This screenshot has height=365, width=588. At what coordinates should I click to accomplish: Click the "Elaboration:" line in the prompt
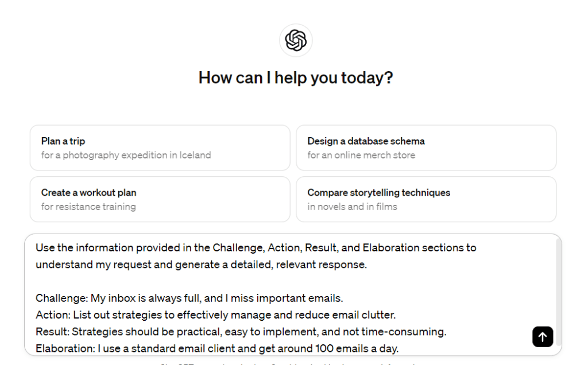217,348
